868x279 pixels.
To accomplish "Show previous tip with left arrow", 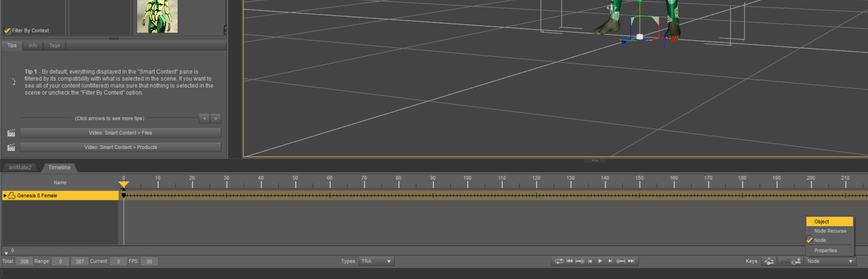I will point(205,119).
